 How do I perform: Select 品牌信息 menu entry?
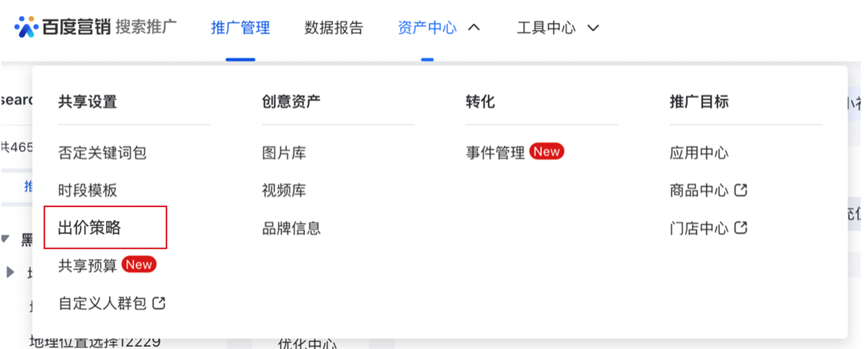coord(291,228)
